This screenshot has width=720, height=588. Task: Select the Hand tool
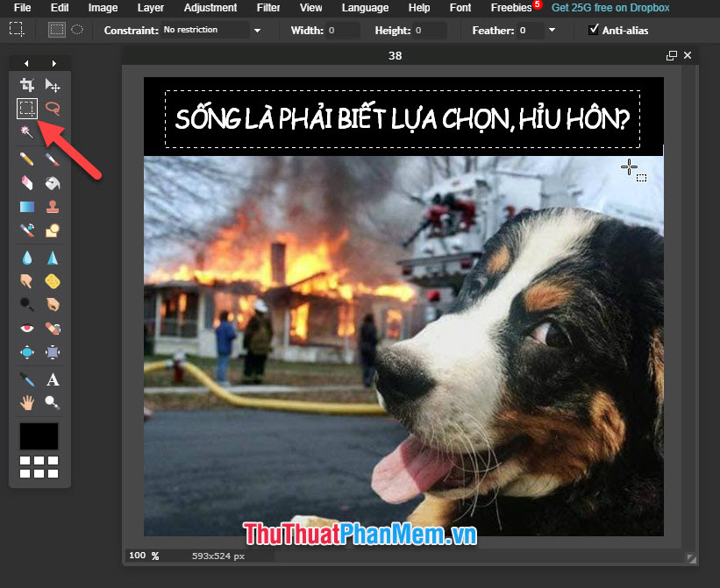pyautogui.click(x=27, y=403)
